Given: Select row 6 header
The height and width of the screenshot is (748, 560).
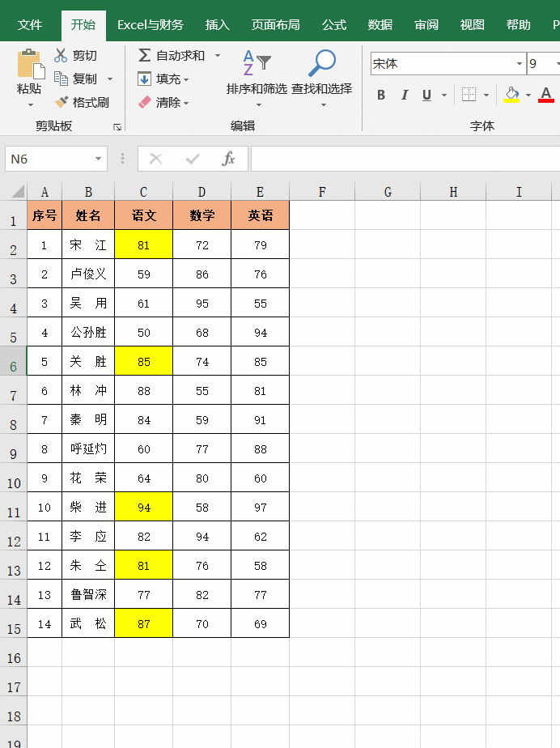Looking at the screenshot, I should coord(14,361).
